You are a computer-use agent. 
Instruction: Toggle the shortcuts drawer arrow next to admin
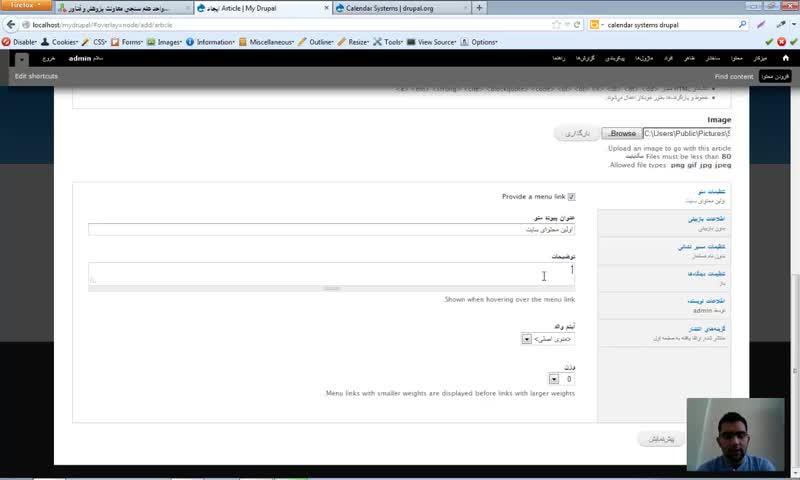coord(21,59)
